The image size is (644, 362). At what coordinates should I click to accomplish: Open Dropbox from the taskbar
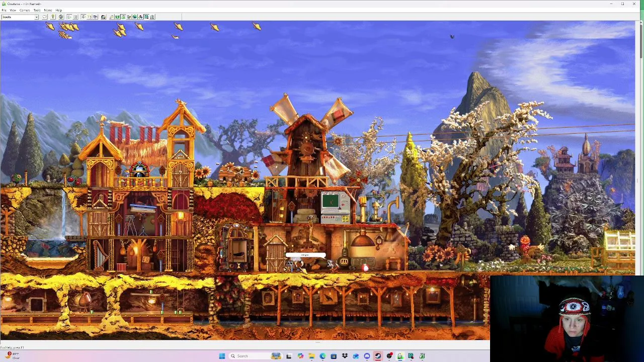(x=345, y=356)
